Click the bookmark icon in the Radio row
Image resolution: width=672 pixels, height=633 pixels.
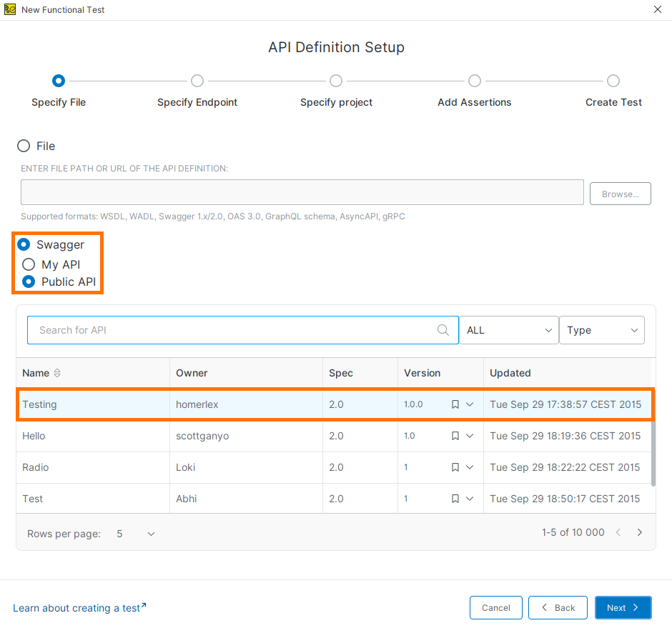[455, 467]
